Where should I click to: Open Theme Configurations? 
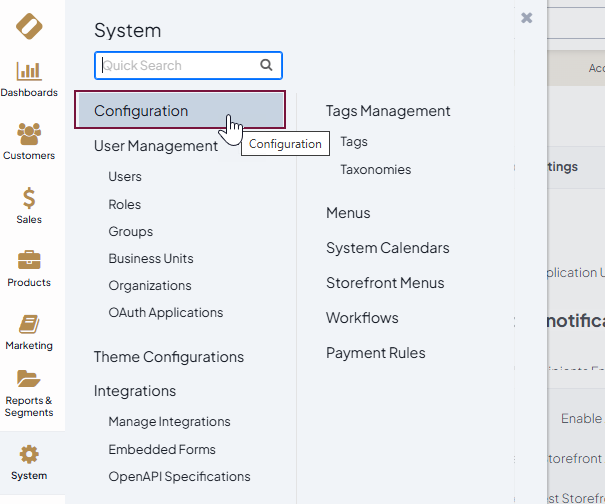pyautogui.click(x=169, y=357)
